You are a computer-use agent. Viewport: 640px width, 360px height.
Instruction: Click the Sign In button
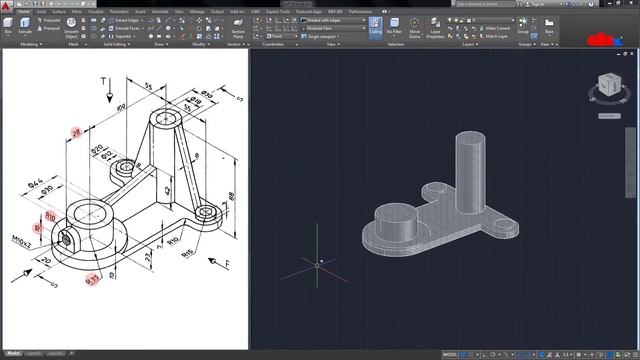click(535, 4)
